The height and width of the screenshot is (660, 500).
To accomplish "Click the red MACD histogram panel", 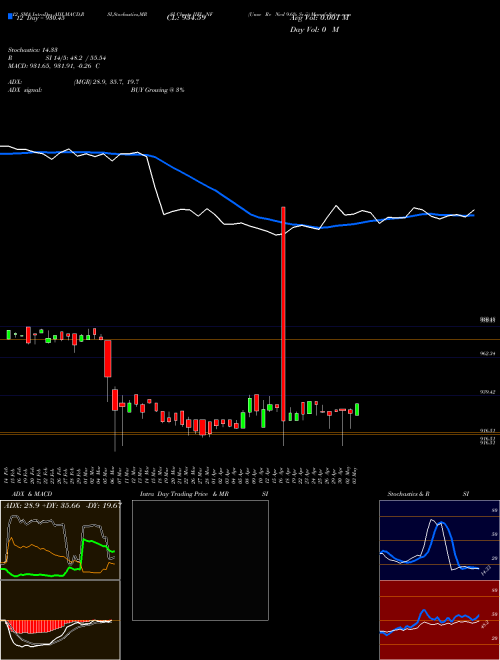I will click(x=60, y=620).
